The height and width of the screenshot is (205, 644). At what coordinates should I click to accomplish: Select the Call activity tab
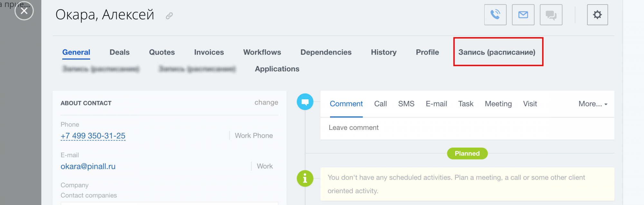tap(380, 104)
